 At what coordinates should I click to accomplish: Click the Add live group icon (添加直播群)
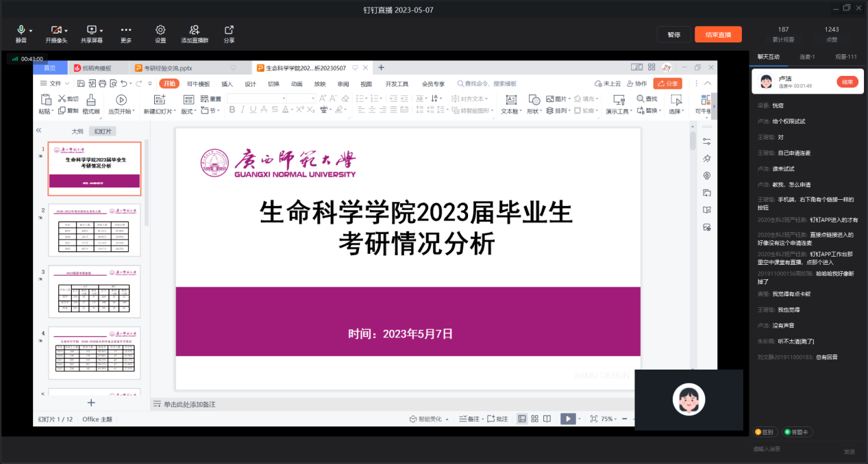click(195, 30)
